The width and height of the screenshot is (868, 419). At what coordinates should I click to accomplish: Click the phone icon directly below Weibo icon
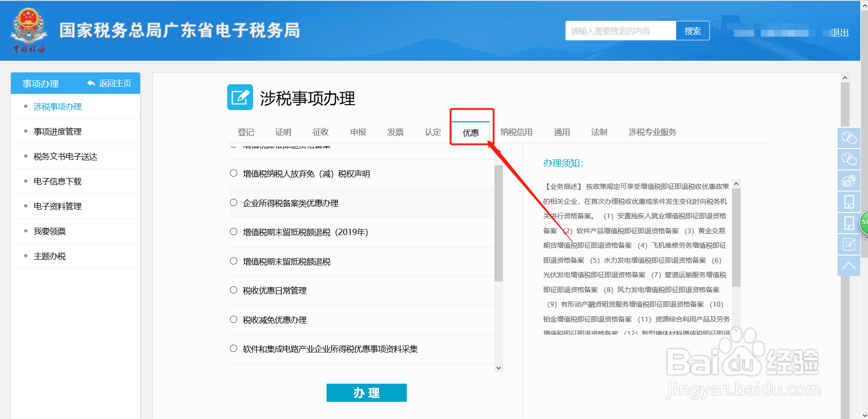[848, 202]
